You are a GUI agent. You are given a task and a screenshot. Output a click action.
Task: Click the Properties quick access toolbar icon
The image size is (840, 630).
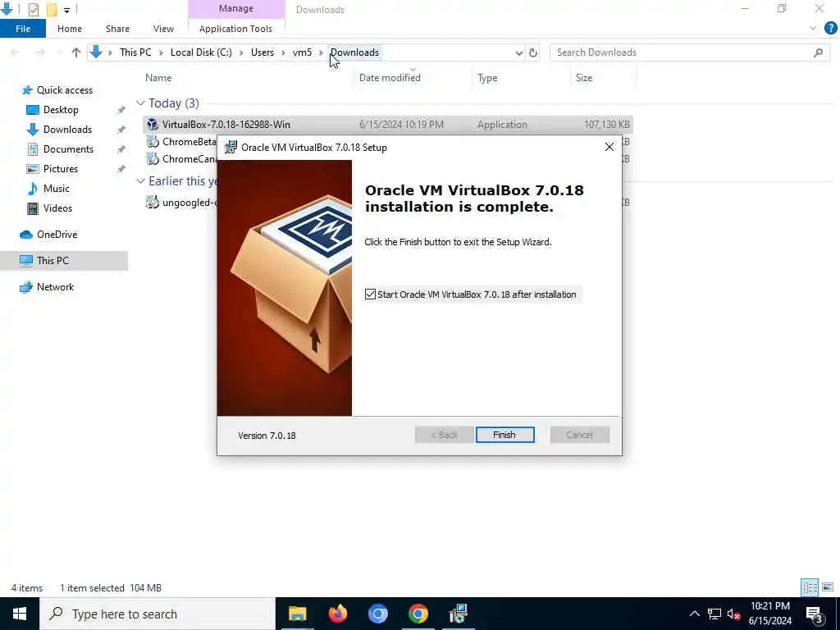coord(33,9)
